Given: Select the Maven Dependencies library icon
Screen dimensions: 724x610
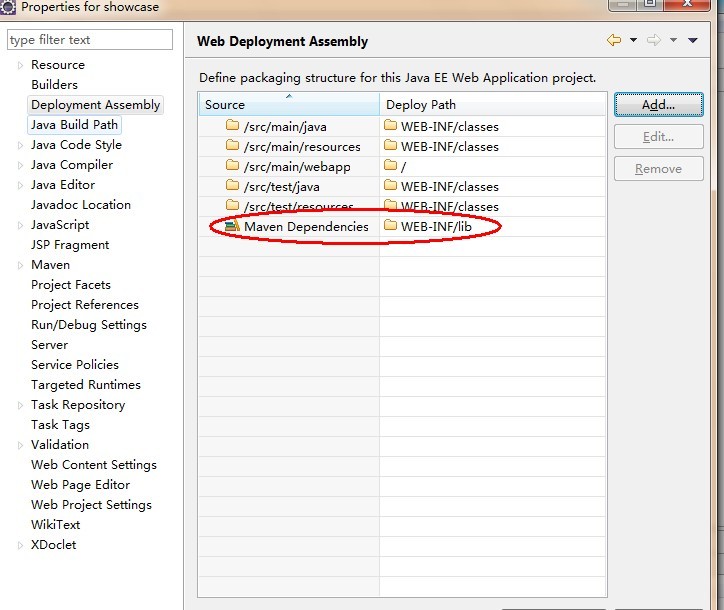Looking at the screenshot, I should 232,226.
